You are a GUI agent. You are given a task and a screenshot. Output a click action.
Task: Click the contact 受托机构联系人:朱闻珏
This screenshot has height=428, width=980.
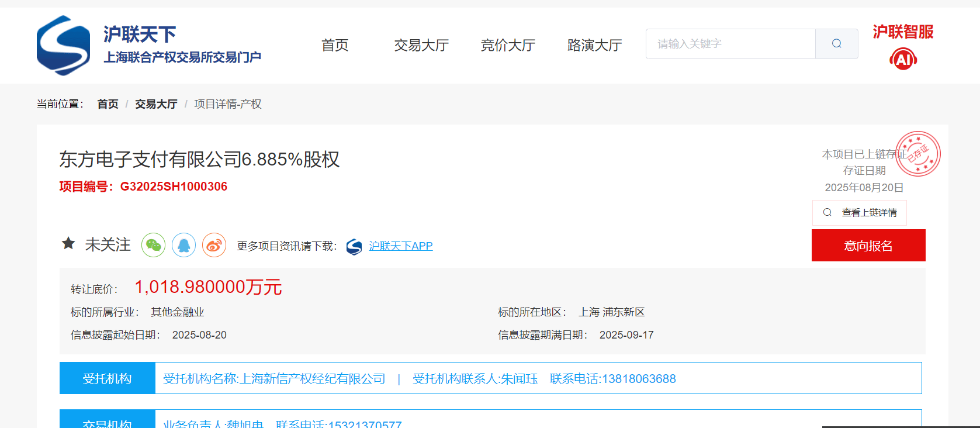(475, 379)
